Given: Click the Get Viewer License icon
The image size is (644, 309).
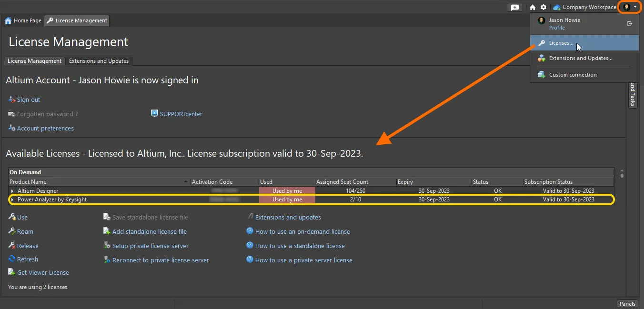Looking at the screenshot, I should [x=12, y=272].
